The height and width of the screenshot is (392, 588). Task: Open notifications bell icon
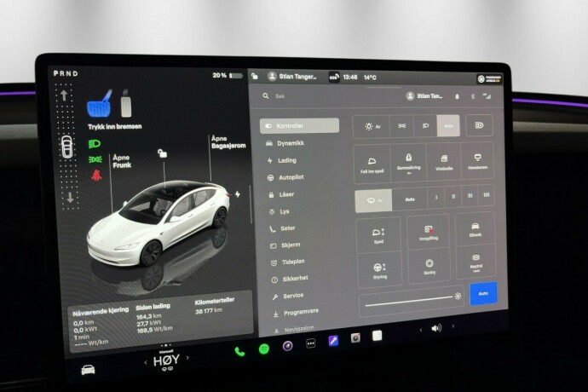pos(457,96)
